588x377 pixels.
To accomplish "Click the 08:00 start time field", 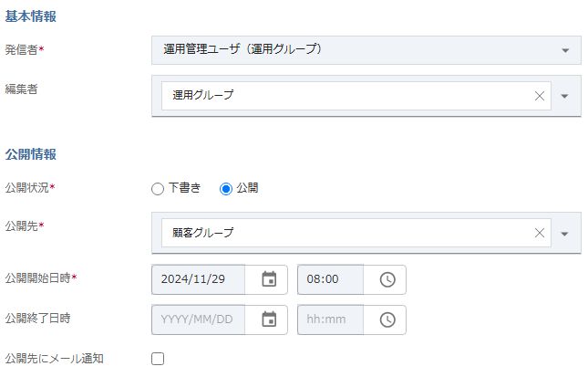I will point(330,279).
